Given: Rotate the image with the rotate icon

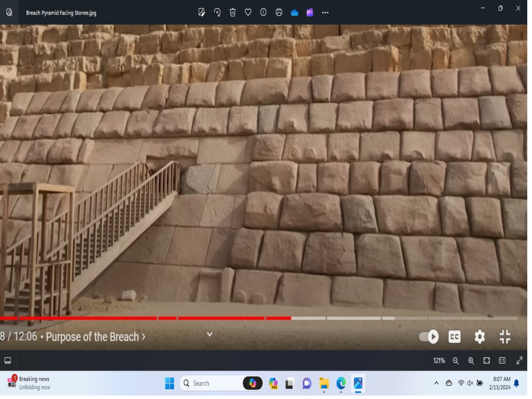Looking at the screenshot, I should click(x=219, y=12).
